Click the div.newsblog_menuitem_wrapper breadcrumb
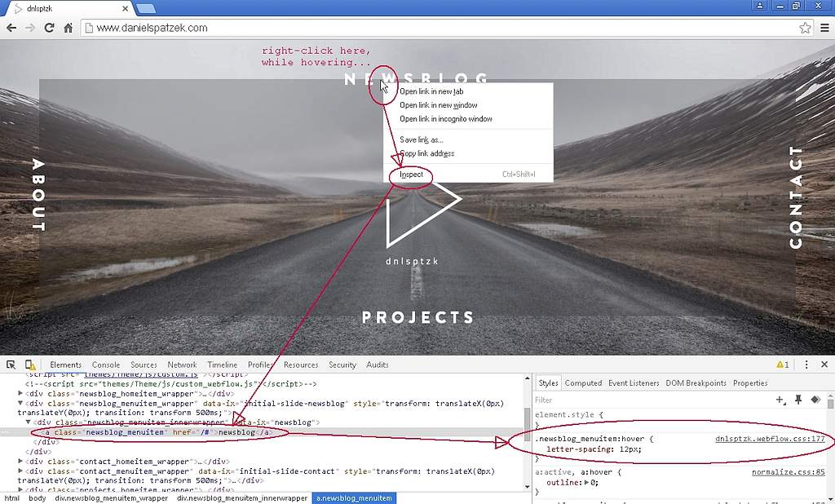This screenshot has width=835, height=504. (111, 498)
